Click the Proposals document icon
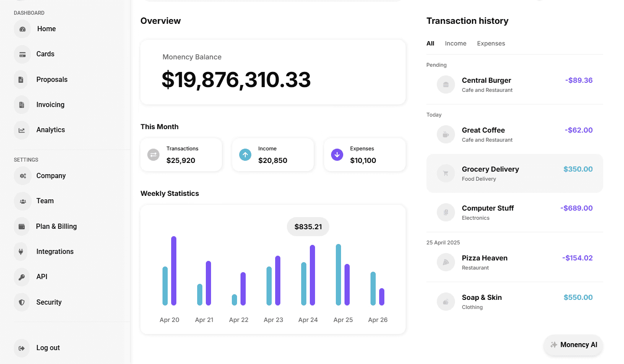Viewport: 624px width, 364px height. [21, 80]
